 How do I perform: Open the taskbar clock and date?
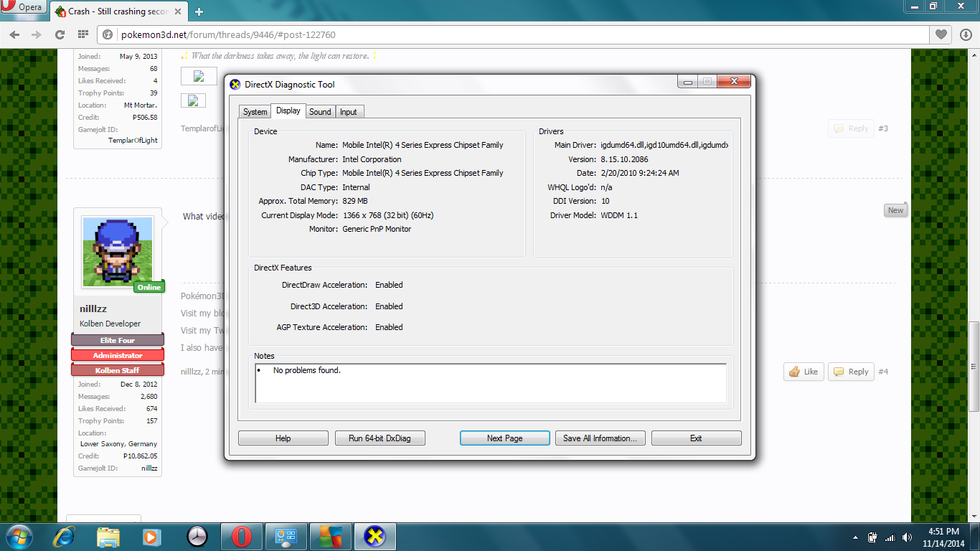click(943, 537)
